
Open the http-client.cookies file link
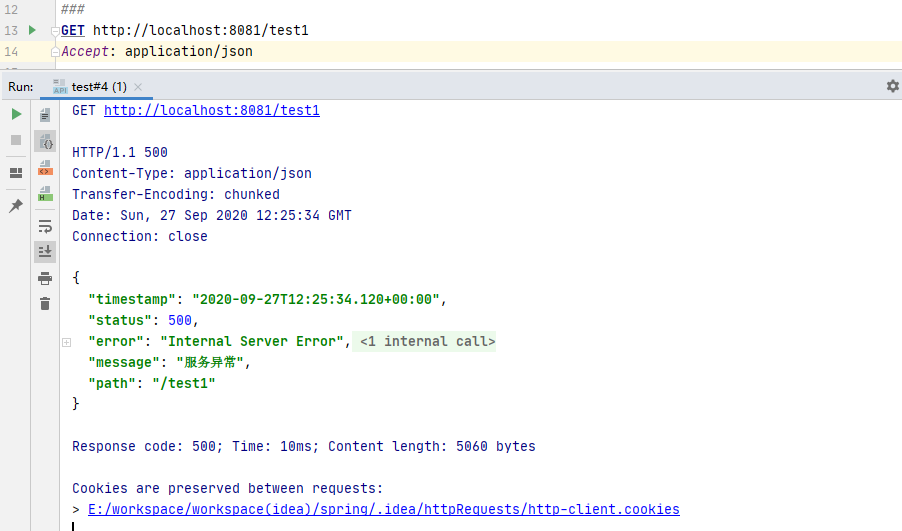(383, 510)
